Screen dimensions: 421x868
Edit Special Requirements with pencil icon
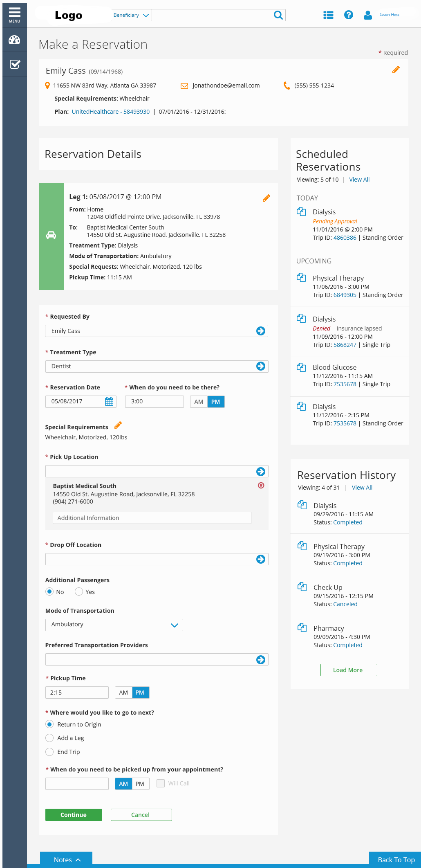(x=118, y=425)
